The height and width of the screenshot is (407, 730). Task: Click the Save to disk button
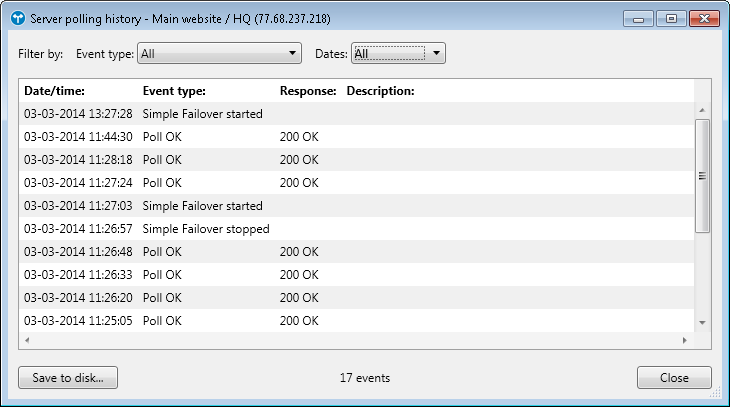68,378
